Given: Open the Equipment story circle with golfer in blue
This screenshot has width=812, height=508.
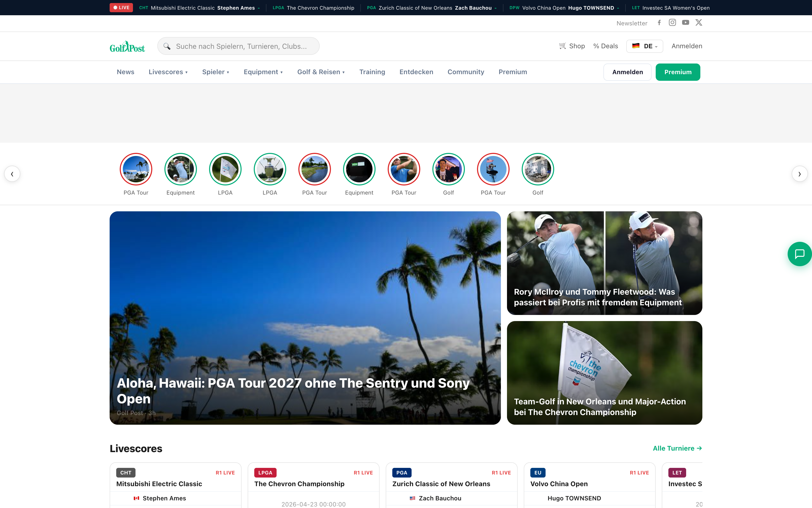Looking at the screenshot, I should [x=180, y=169].
